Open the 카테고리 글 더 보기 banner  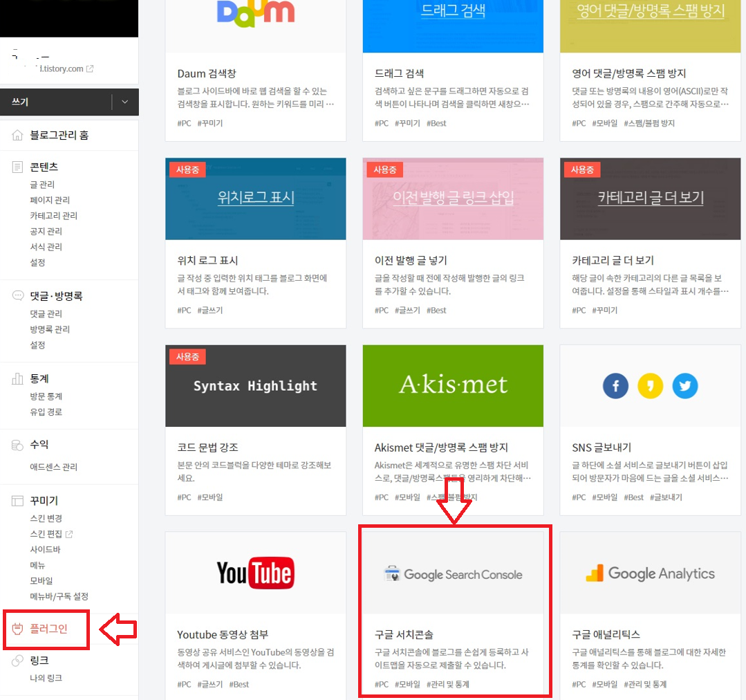click(x=651, y=199)
